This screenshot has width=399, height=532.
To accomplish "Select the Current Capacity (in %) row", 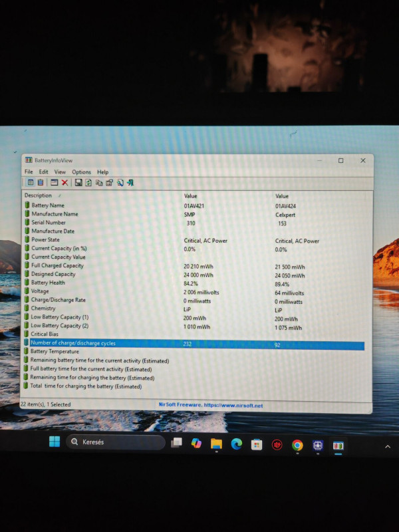I will point(194,248).
